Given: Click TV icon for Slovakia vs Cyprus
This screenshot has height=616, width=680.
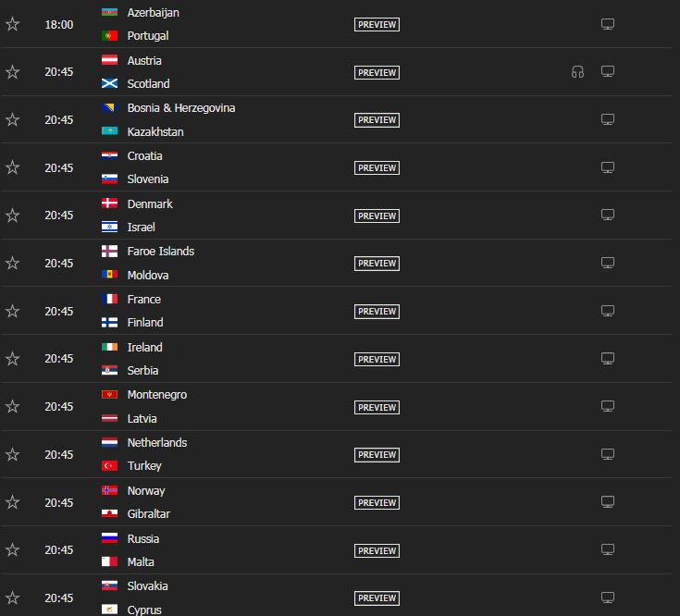Looking at the screenshot, I should pos(608,598).
